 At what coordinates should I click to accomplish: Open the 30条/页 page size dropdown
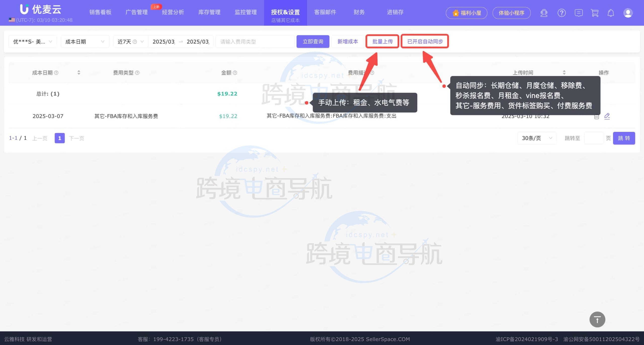(x=537, y=138)
